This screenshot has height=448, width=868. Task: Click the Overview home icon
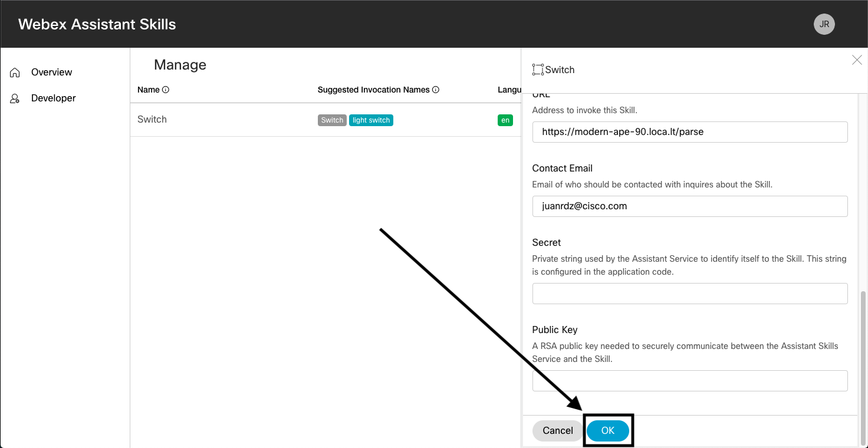point(15,73)
